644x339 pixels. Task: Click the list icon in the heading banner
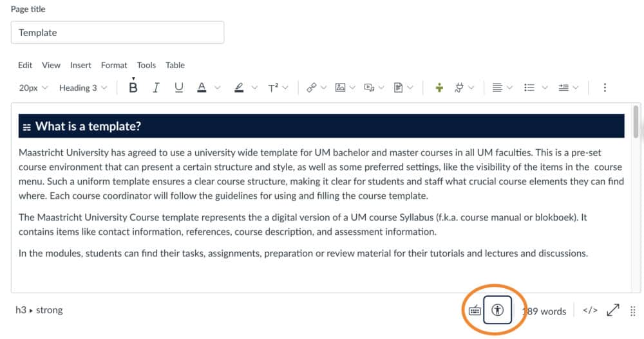[x=26, y=127]
